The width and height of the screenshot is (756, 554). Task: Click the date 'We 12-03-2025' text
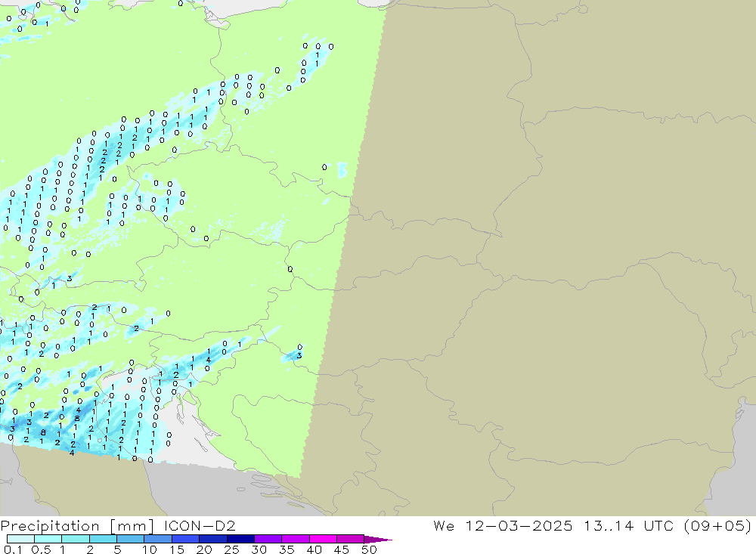click(503, 525)
